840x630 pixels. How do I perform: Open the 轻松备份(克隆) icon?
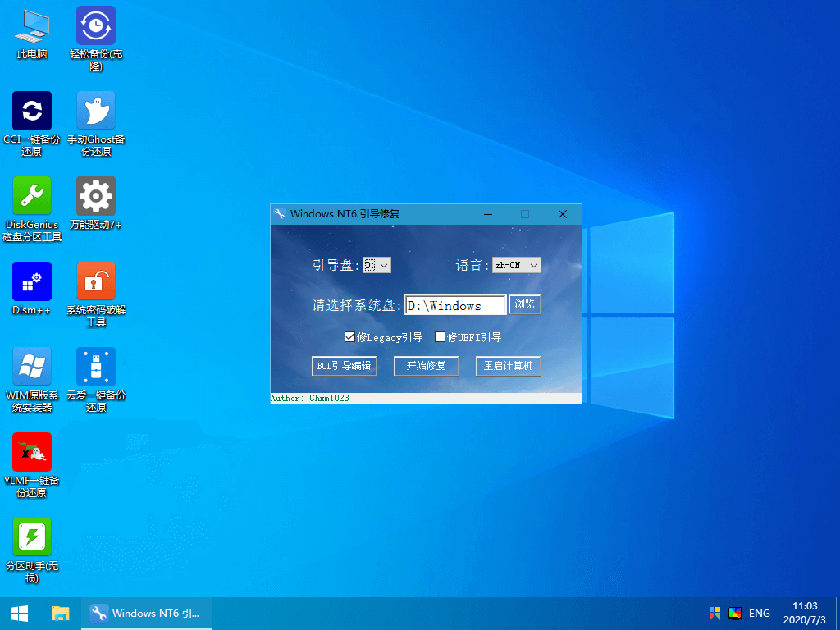click(96, 25)
